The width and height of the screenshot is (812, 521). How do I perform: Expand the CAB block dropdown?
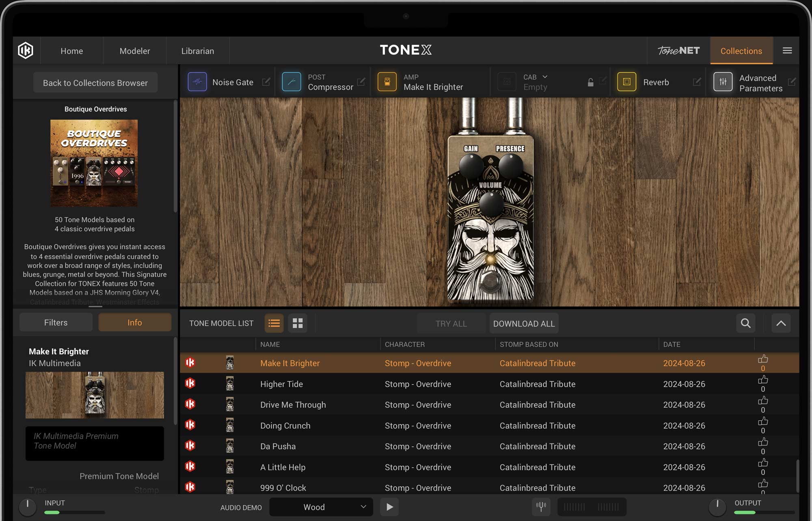click(x=544, y=77)
